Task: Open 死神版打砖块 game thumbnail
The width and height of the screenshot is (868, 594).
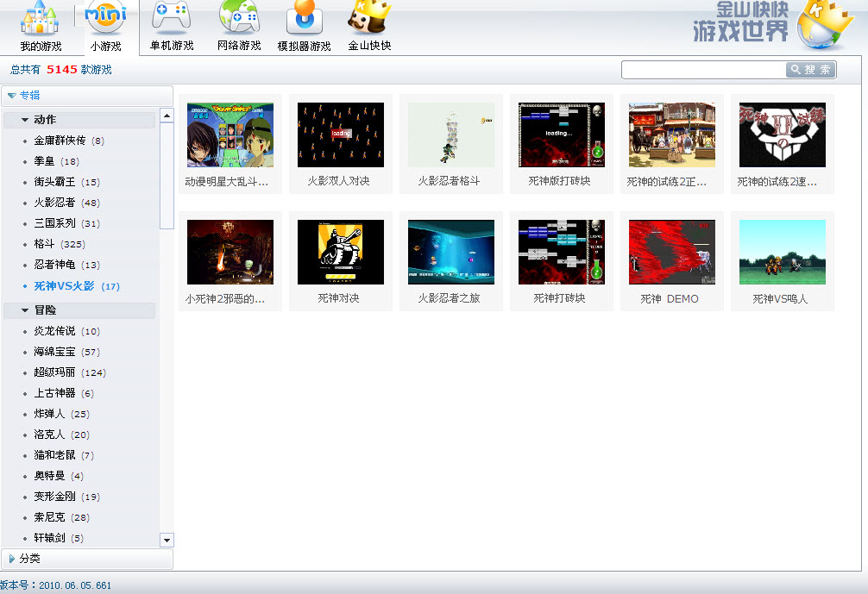Action: [562, 135]
